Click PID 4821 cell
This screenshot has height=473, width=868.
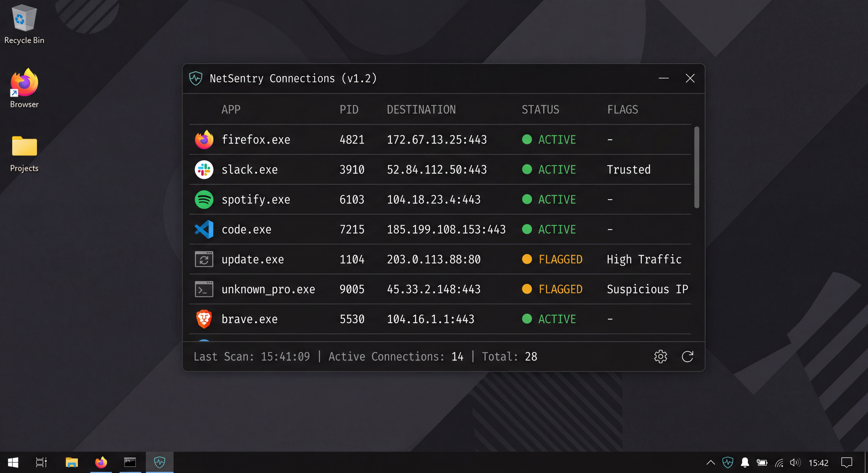tap(352, 139)
